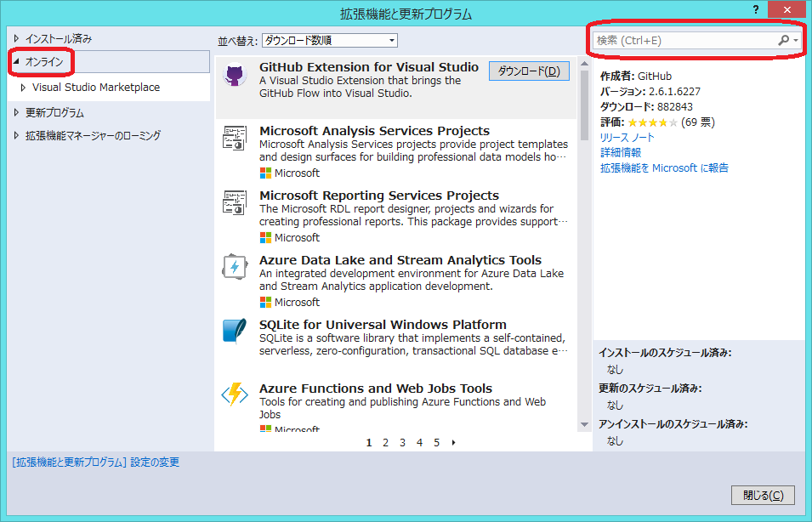Screen dimensions: 812x522
Task: Click the バージョン: 2.6.1.6227 text
Action: (650, 92)
